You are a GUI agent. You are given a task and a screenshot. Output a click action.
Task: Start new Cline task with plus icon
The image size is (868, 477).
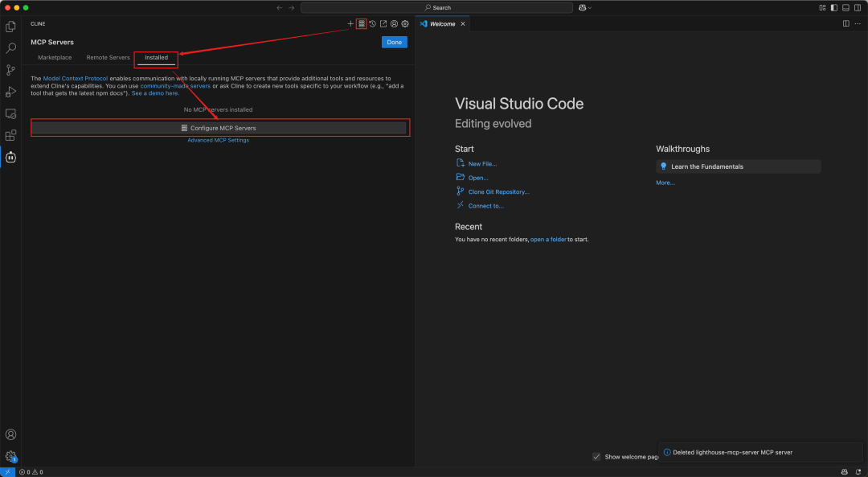tap(350, 24)
